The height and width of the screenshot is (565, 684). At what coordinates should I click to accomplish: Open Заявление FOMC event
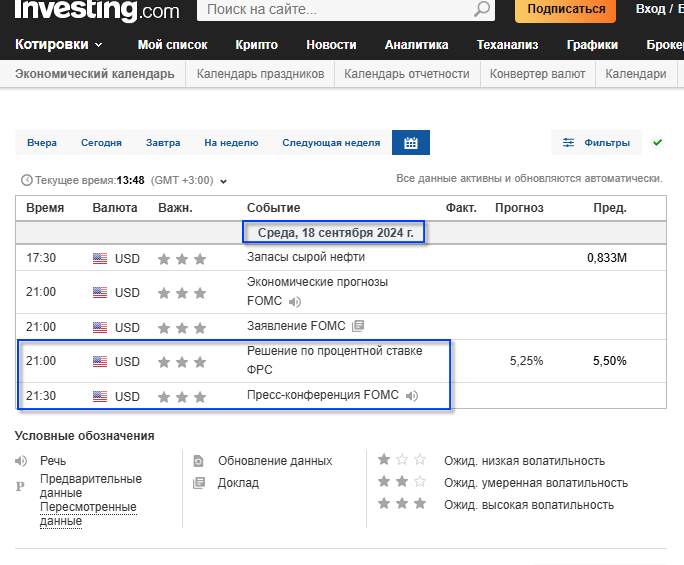296,326
